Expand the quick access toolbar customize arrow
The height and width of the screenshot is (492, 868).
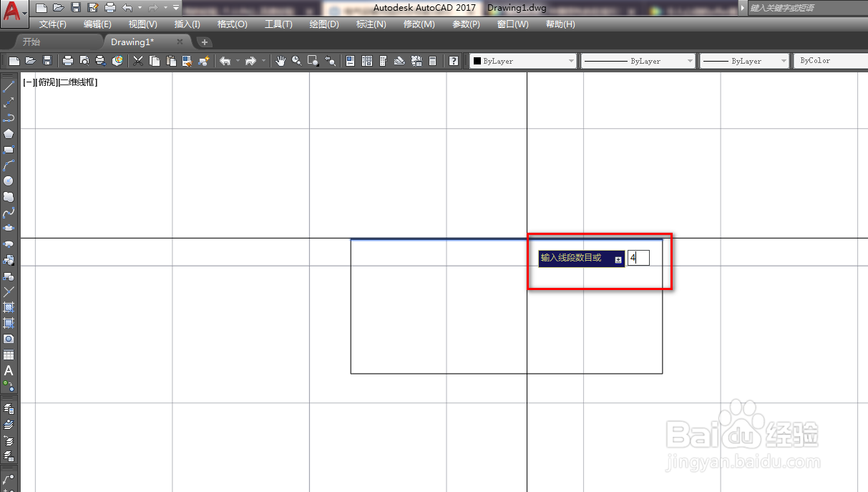[176, 8]
